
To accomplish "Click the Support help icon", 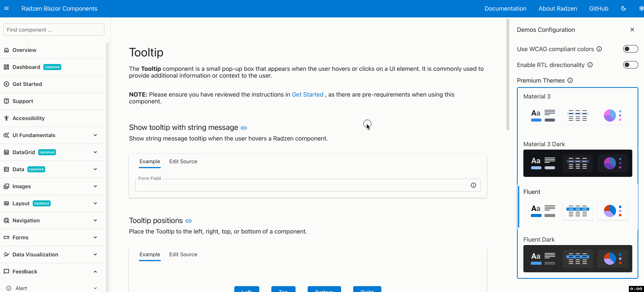I will tap(6, 101).
